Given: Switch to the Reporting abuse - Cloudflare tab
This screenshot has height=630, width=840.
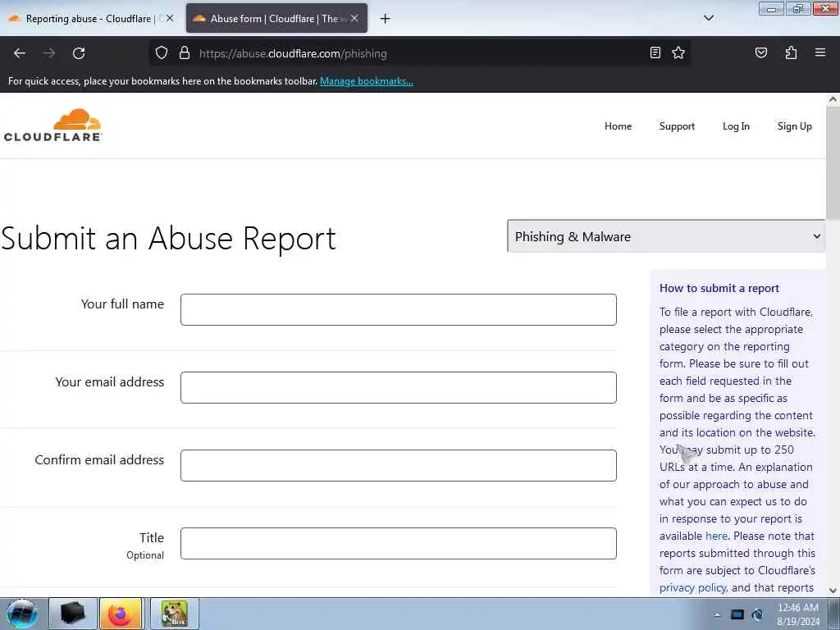Looking at the screenshot, I should pyautogui.click(x=91, y=18).
